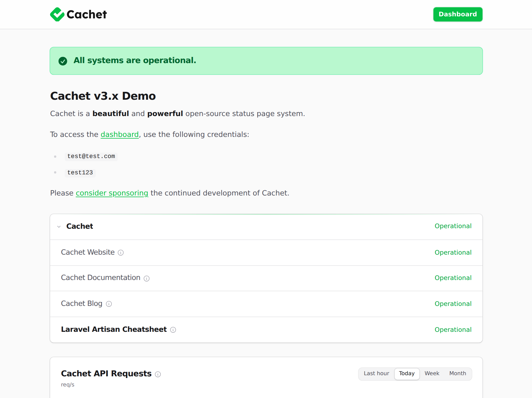Follow the dashboard hyperlink in the description
This screenshot has height=398, width=532.
(x=120, y=134)
